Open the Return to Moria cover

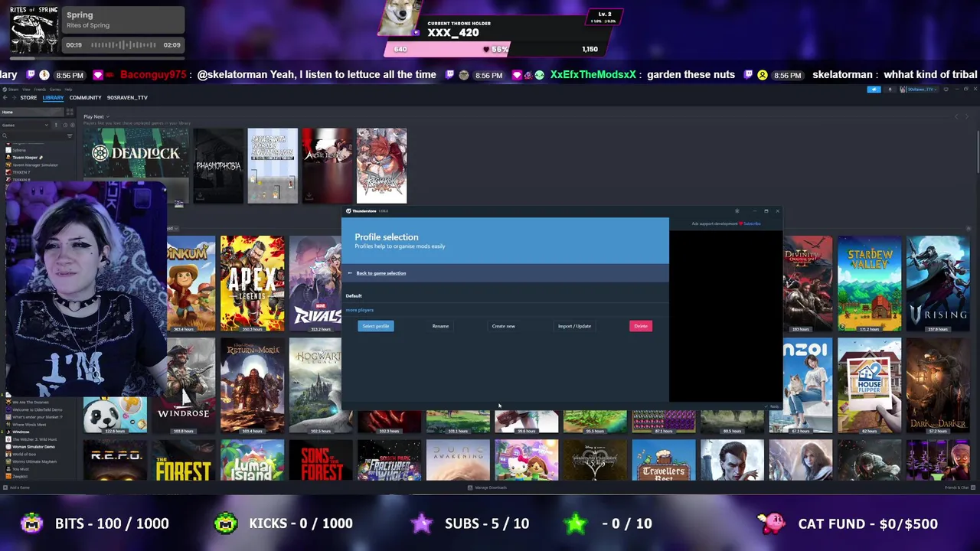[x=252, y=385]
